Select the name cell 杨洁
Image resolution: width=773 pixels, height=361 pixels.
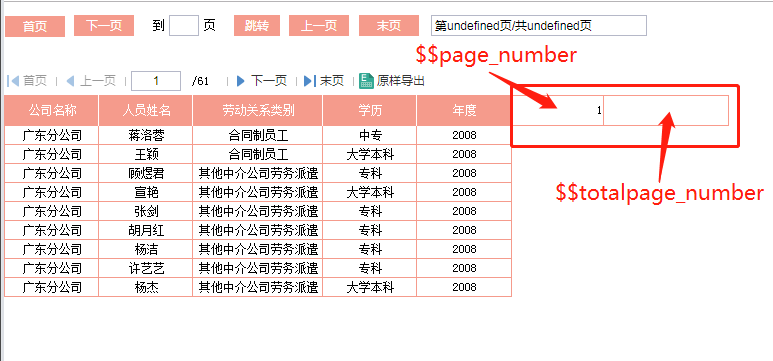[x=146, y=249]
